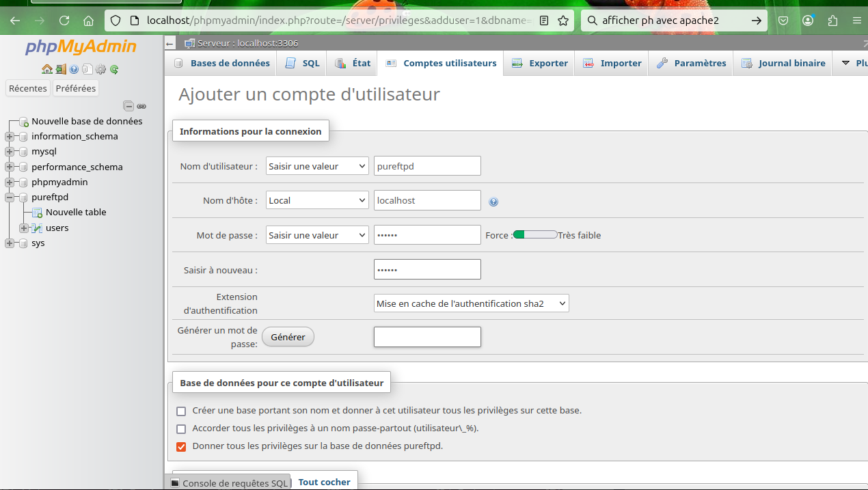868x490 pixels.
Task: Click the log out door icon
Action: [61, 69]
